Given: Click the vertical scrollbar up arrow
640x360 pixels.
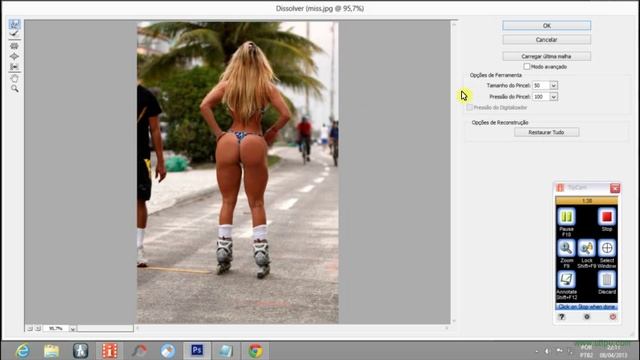Looking at the screenshot, I should click(x=453, y=24).
